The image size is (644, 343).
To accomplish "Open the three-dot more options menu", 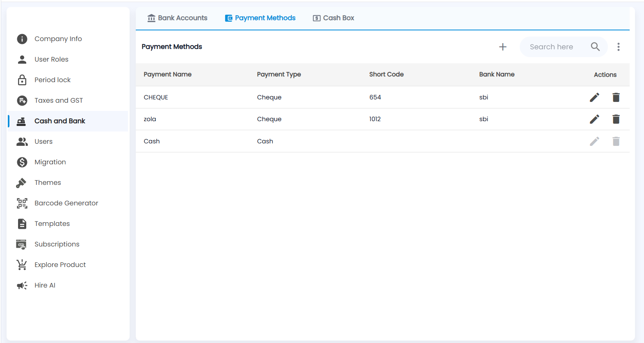I will pos(619,47).
